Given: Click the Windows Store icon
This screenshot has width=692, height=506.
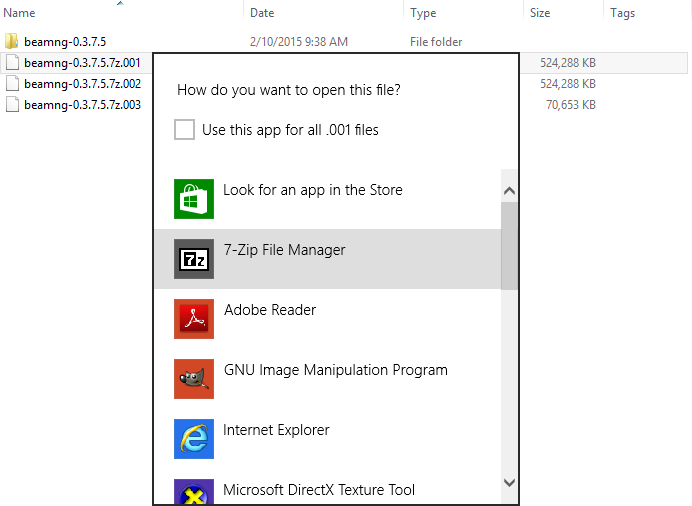Looking at the screenshot, I should pos(193,199).
